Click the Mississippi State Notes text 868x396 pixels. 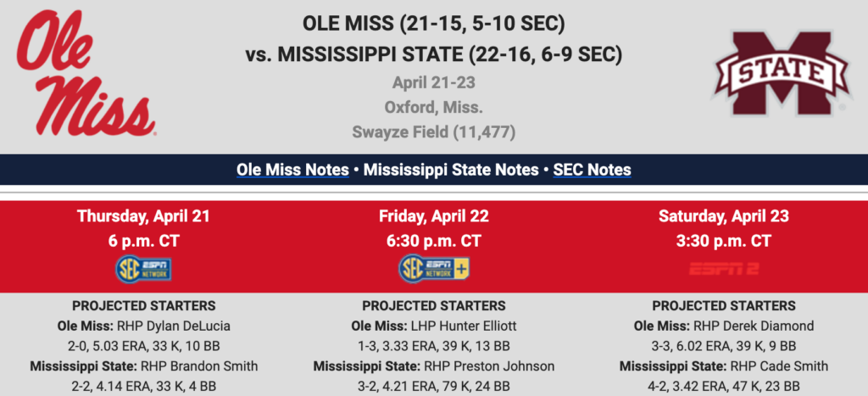[451, 170]
